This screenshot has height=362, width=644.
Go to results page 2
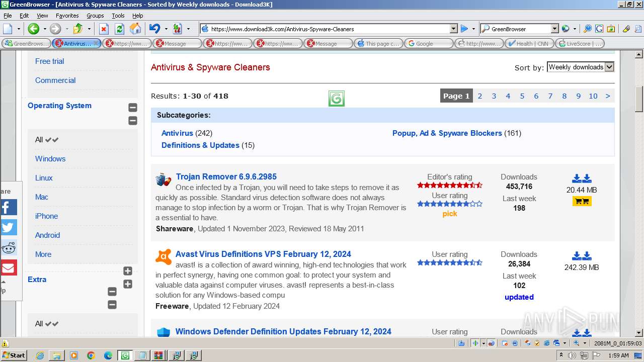click(x=480, y=96)
